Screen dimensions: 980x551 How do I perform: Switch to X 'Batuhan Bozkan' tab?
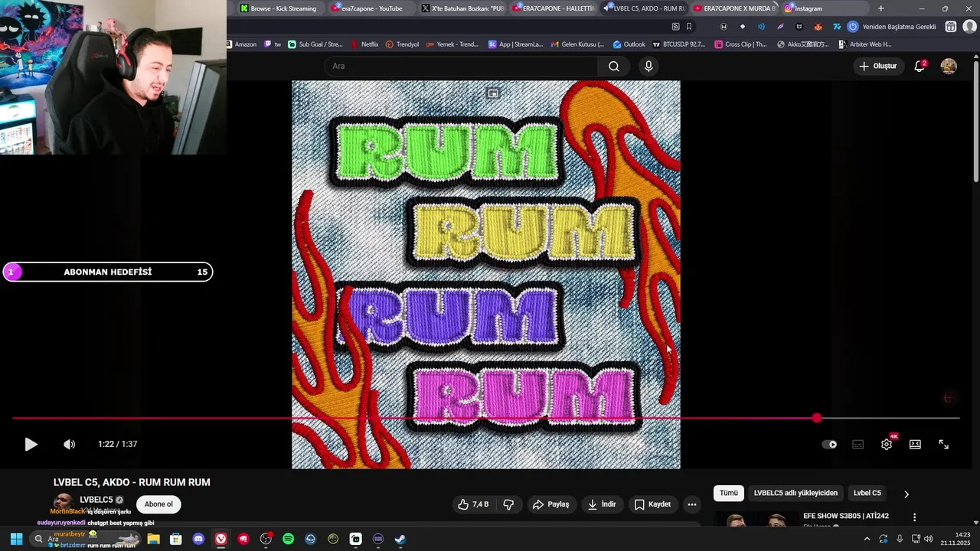pos(463,8)
